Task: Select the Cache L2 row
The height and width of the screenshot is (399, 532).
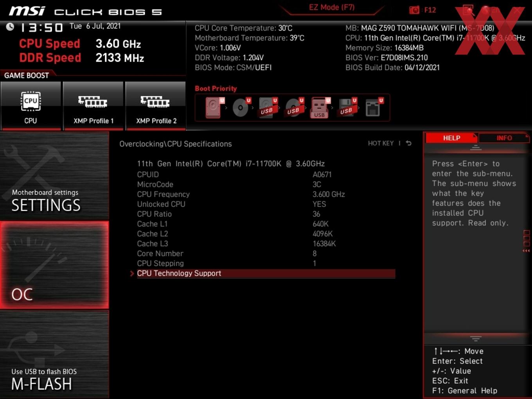Action: point(266,234)
